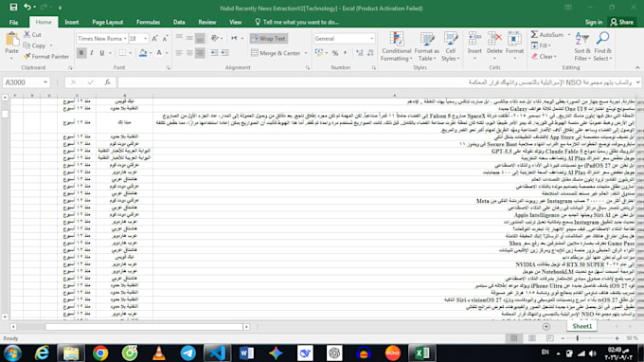Click the Share button
644x362 pixels.
[x=622, y=22]
